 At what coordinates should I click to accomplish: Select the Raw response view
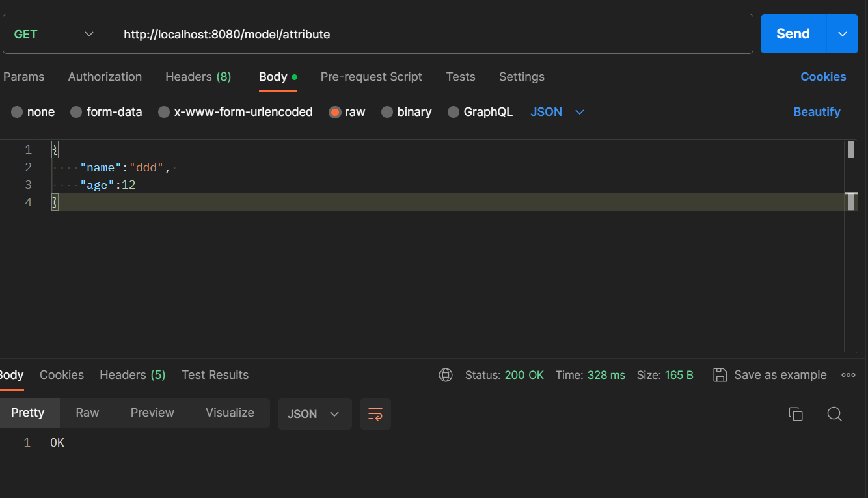click(x=87, y=413)
